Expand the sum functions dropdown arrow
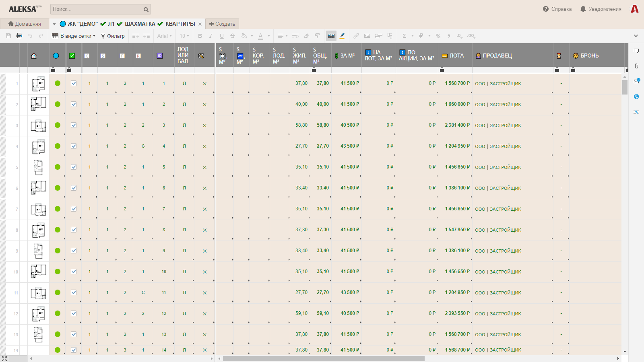The width and height of the screenshot is (644, 362). (413, 36)
